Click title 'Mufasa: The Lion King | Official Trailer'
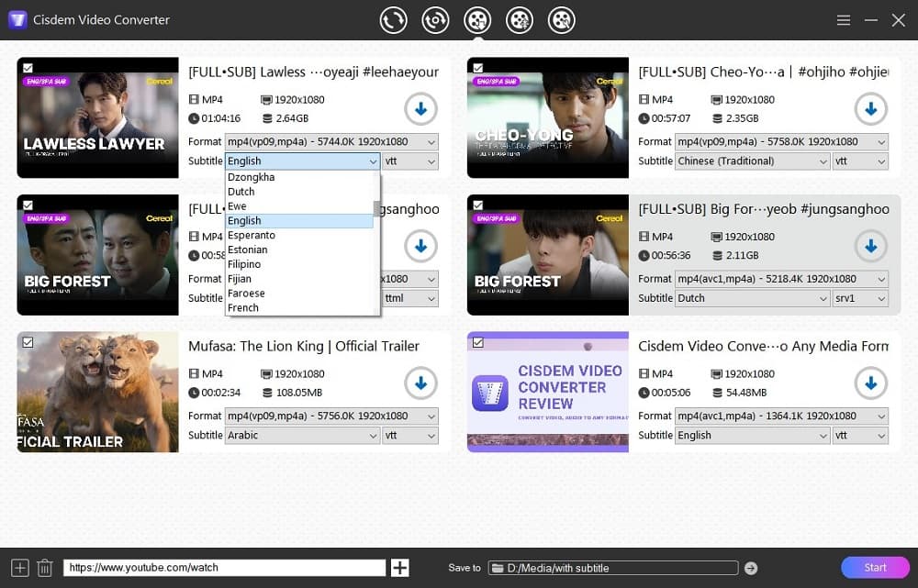Image resolution: width=918 pixels, height=588 pixels. (304, 347)
